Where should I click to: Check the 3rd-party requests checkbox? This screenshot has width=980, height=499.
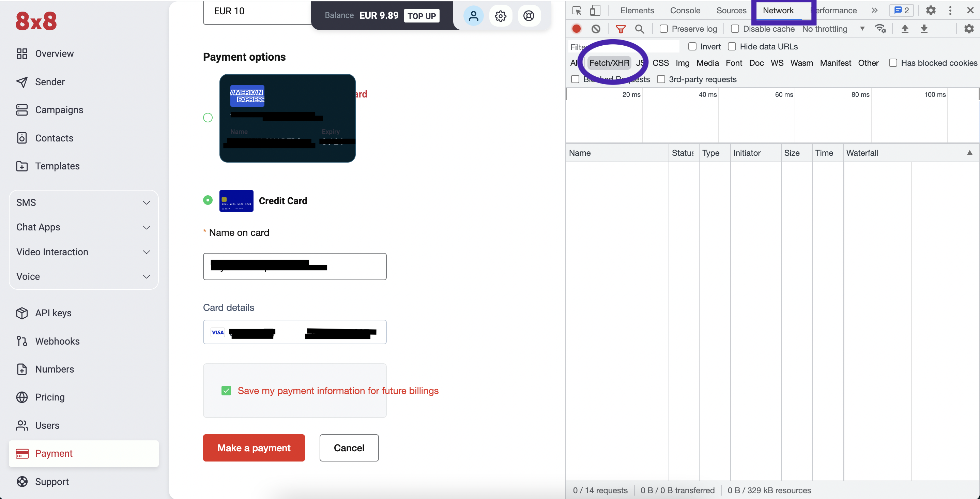click(x=661, y=79)
